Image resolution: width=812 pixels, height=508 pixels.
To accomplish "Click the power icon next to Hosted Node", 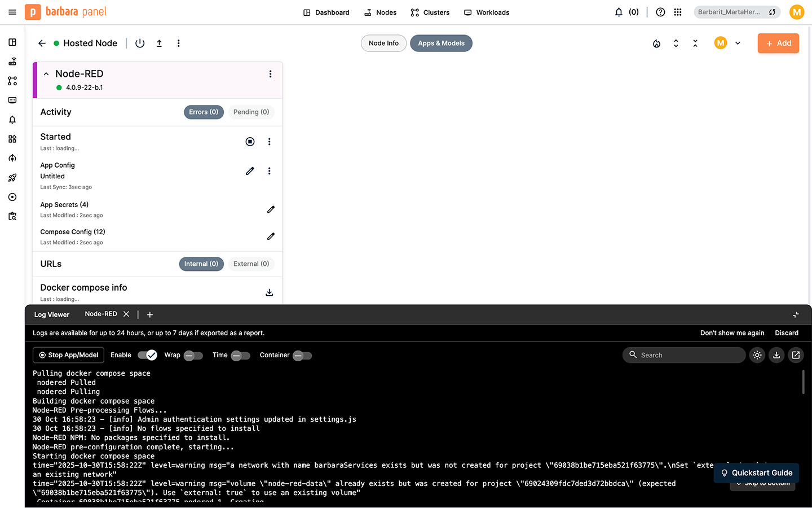I will click(140, 43).
